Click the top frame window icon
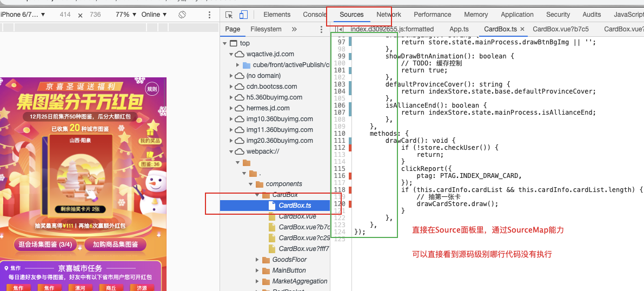 pos(233,44)
